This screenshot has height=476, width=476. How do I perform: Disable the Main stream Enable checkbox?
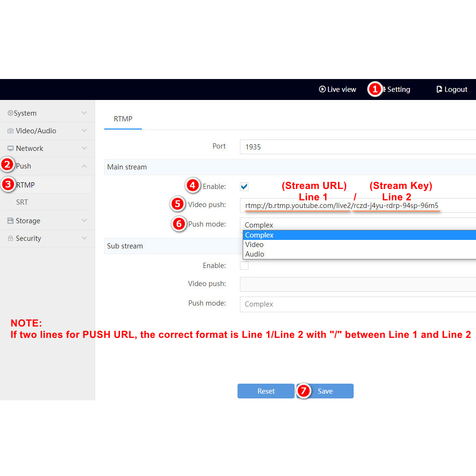[244, 187]
